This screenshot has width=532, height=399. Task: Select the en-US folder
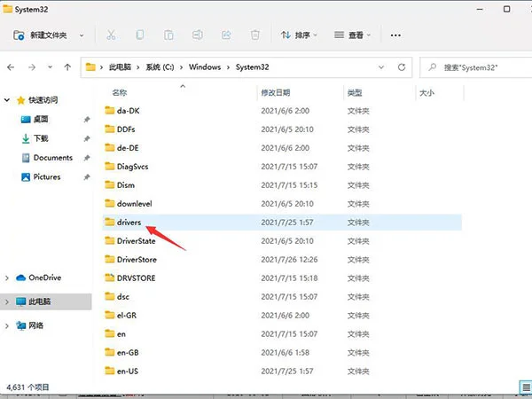tap(282, 372)
